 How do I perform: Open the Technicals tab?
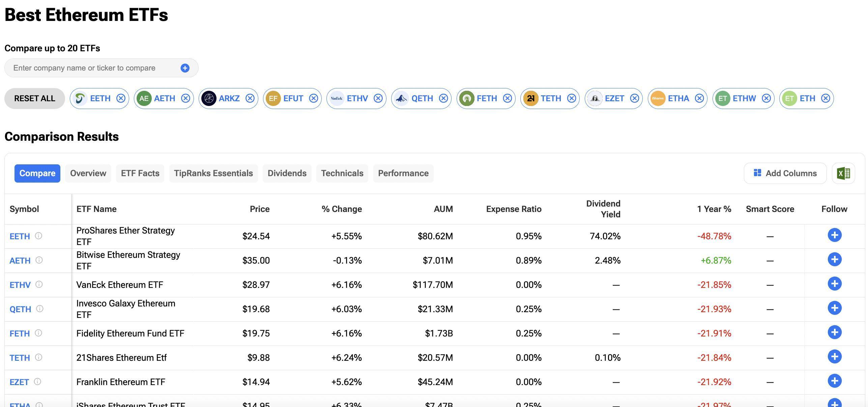click(342, 173)
